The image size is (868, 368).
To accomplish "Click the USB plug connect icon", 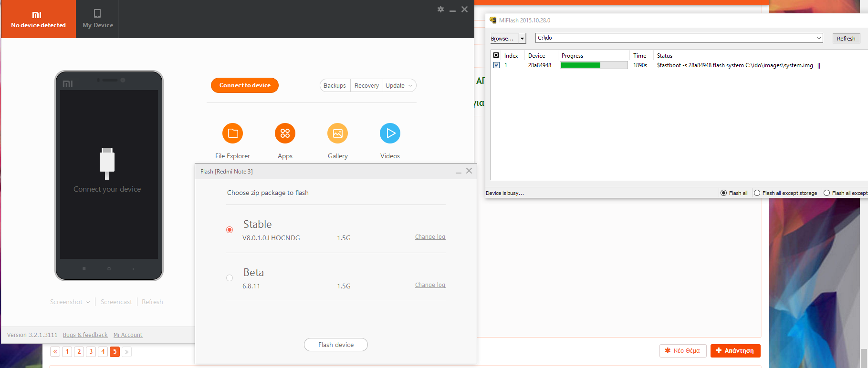I will 107,163.
